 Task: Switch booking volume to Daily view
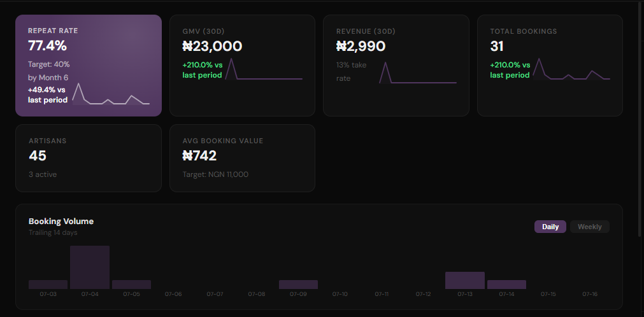tap(550, 227)
